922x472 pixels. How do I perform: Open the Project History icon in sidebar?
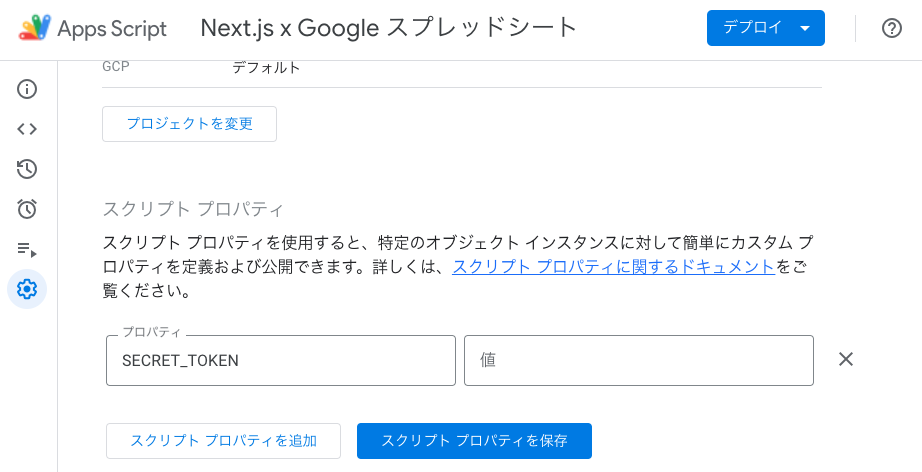point(27,169)
